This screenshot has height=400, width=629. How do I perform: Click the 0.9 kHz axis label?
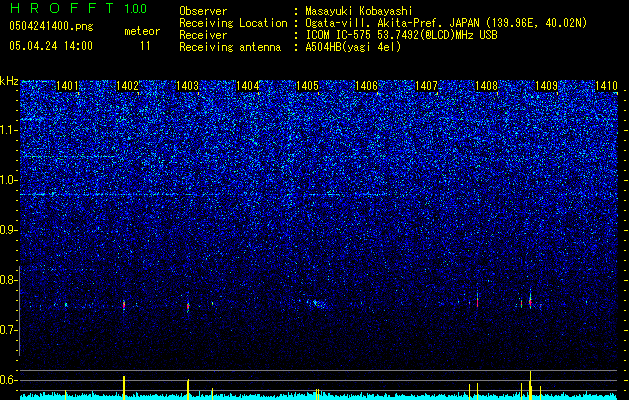[x=8, y=230]
